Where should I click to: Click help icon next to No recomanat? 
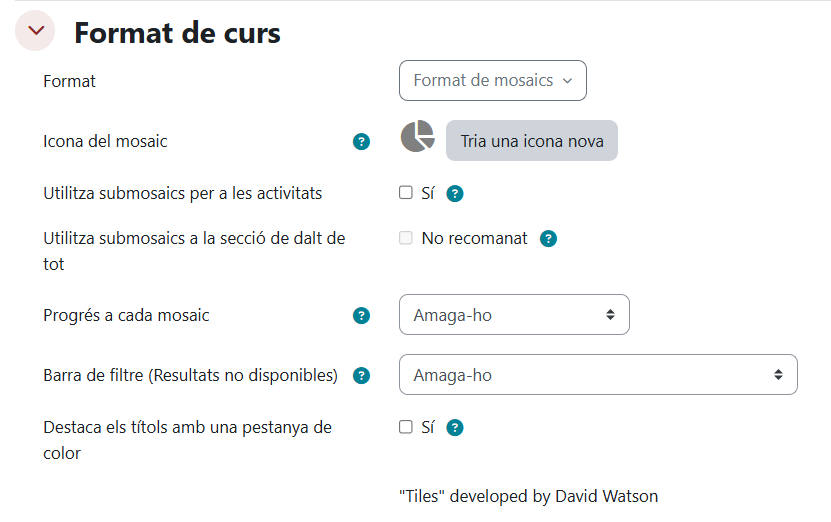click(x=548, y=239)
